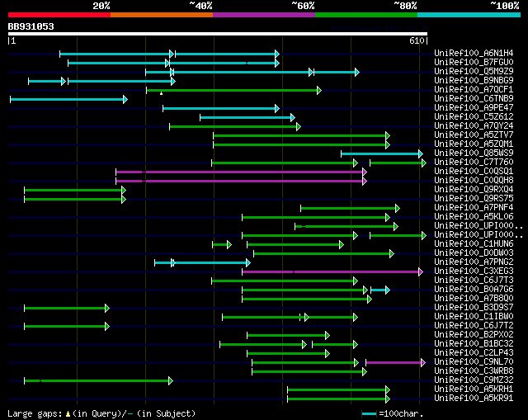The width and height of the screenshot is (528, 420).
Task: Select the UniRef100_B9NBG9 hit label
Action: [474, 80]
